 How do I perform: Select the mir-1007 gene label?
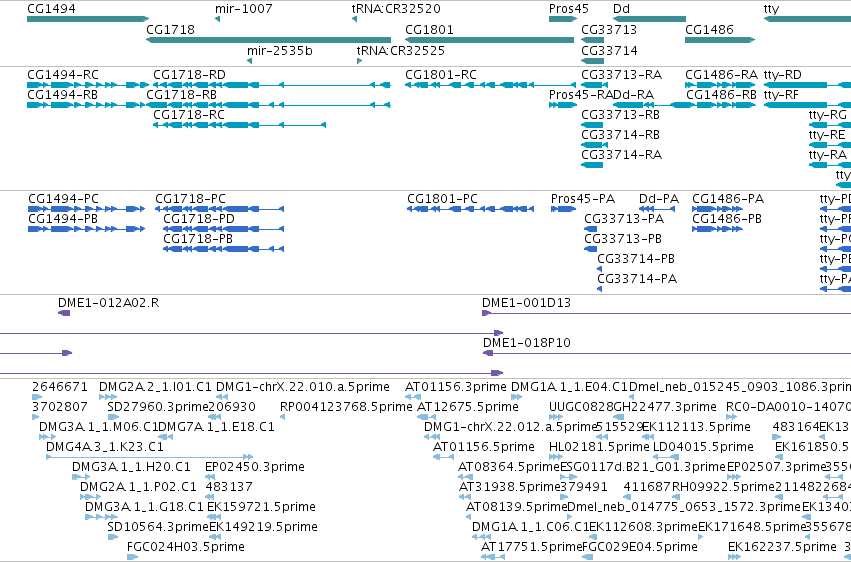coord(244,9)
